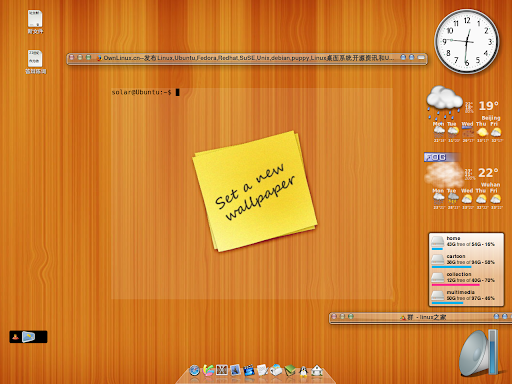Launch the Tux penguin dock icon
The height and width of the screenshot is (384, 512).
303,371
